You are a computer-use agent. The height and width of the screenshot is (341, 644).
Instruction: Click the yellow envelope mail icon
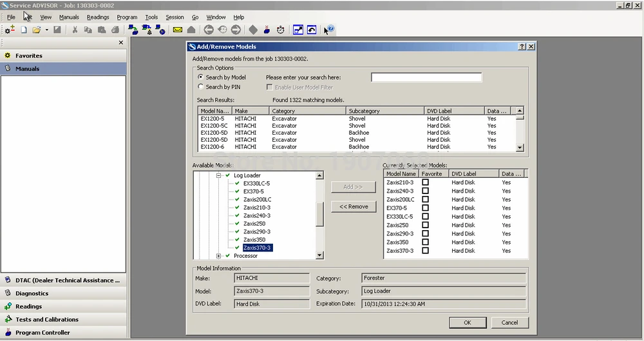click(x=177, y=30)
